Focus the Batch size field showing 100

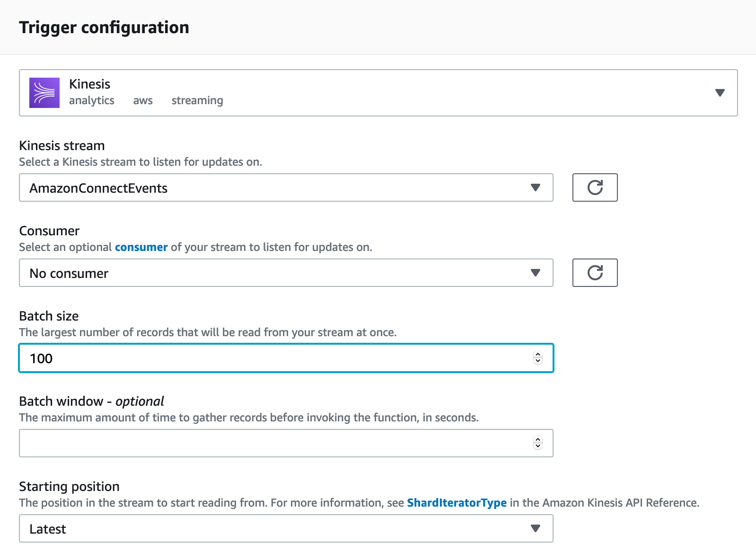tap(274, 358)
